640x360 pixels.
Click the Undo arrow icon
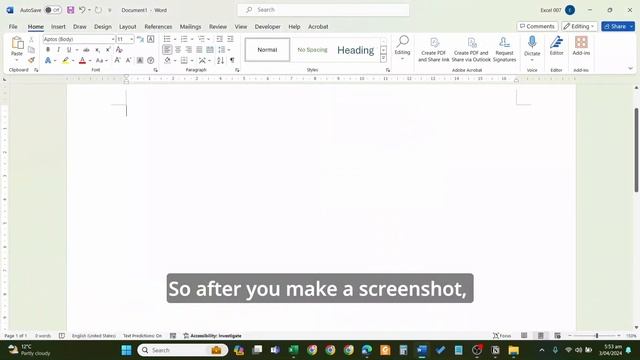click(x=82, y=10)
